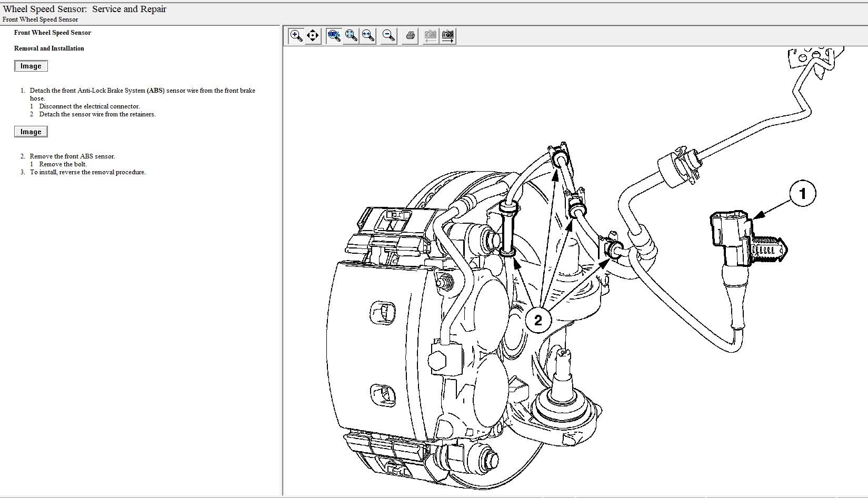Click the Wheel Speed Sensor page title

pyautogui.click(x=85, y=9)
